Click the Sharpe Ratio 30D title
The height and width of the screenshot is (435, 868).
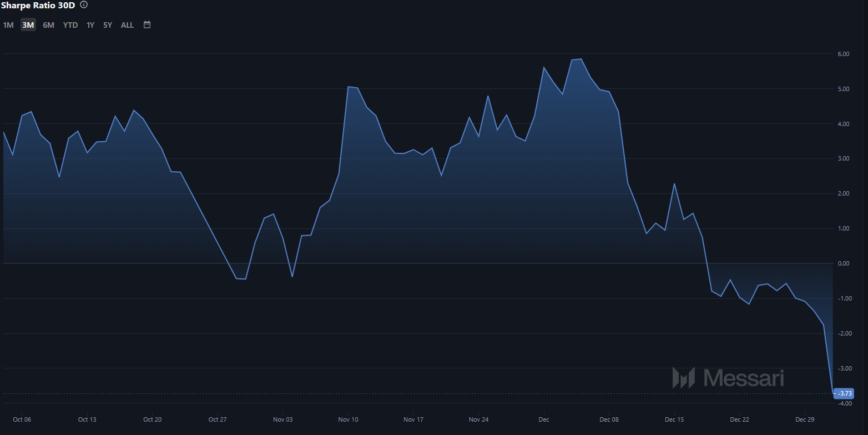pyautogui.click(x=38, y=6)
